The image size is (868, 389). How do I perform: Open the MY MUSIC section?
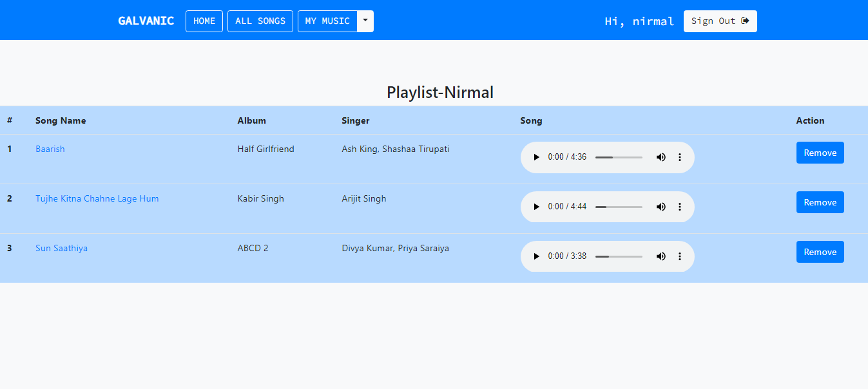(x=327, y=21)
